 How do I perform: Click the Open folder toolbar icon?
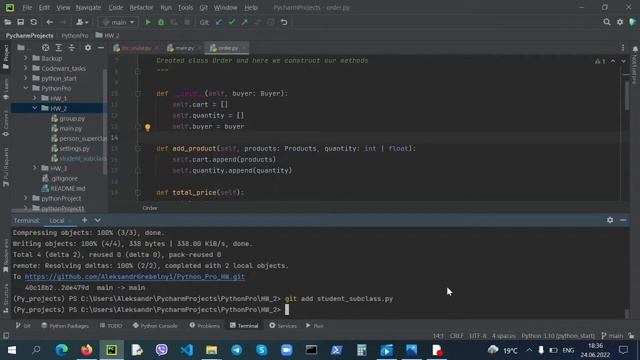(8, 22)
